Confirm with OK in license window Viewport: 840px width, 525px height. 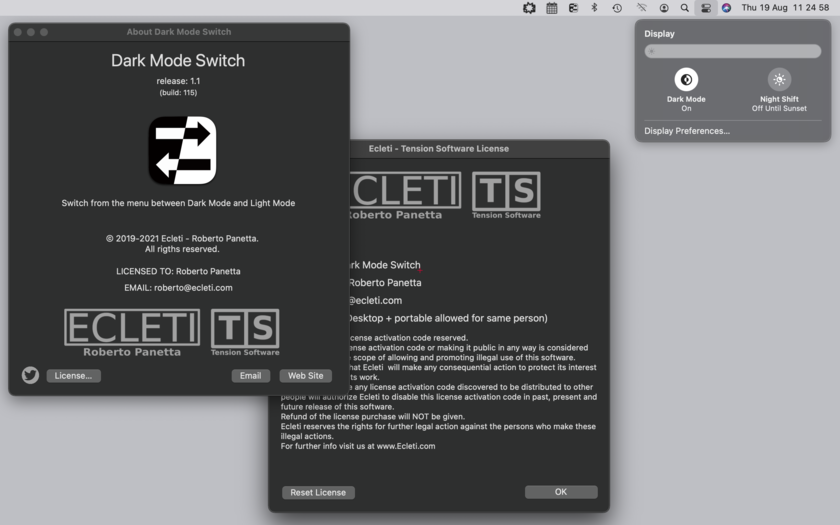click(561, 492)
